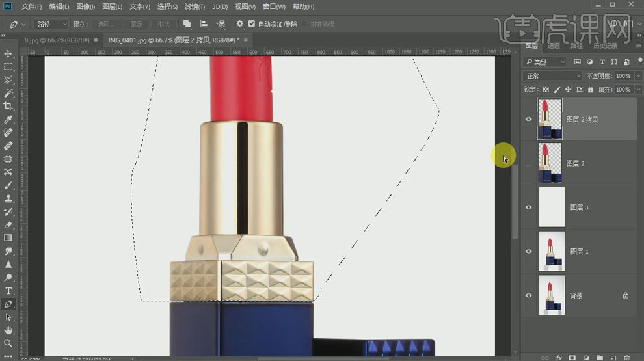The width and height of the screenshot is (644, 361).
Task: Open the 正常 blend mode dropdown
Action: [x=552, y=76]
